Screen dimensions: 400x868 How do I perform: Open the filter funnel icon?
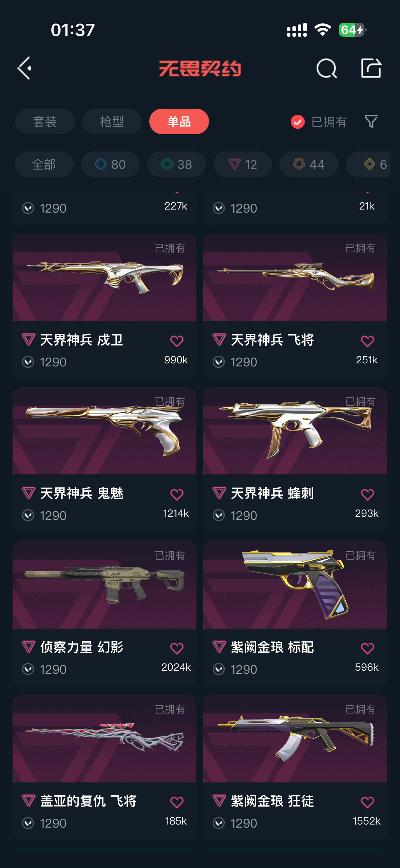(x=371, y=122)
